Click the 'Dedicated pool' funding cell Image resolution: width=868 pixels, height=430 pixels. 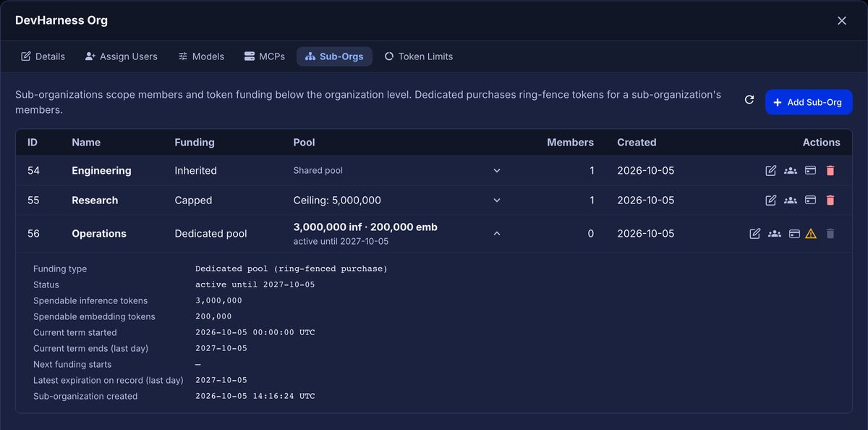point(210,234)
